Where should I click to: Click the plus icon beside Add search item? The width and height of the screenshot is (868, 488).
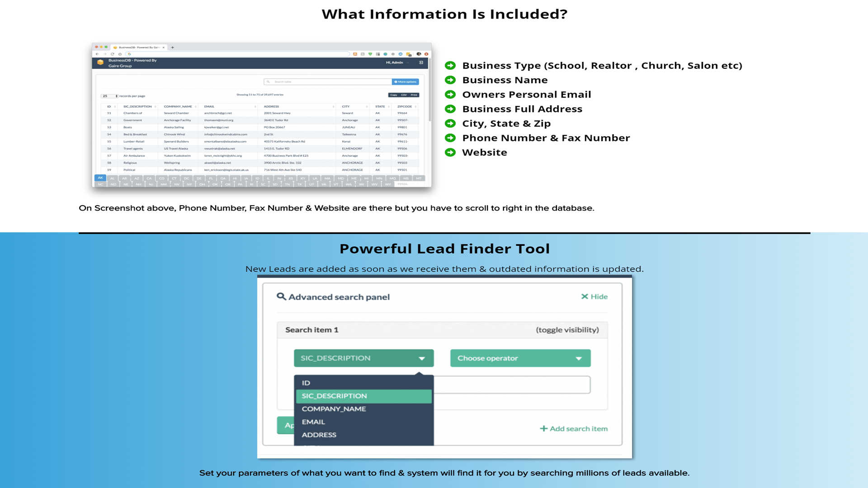[544, 428]
